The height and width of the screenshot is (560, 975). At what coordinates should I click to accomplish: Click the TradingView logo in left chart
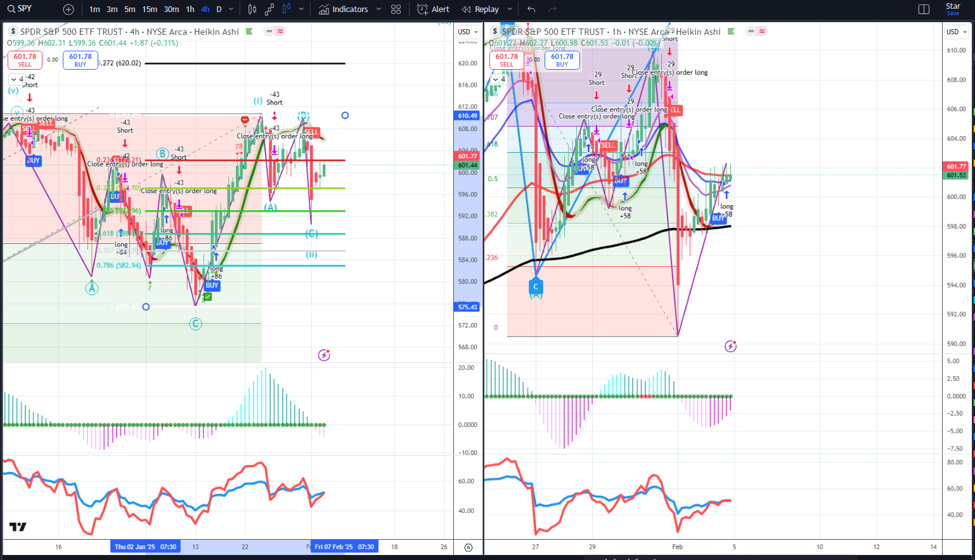pos(18,527)
